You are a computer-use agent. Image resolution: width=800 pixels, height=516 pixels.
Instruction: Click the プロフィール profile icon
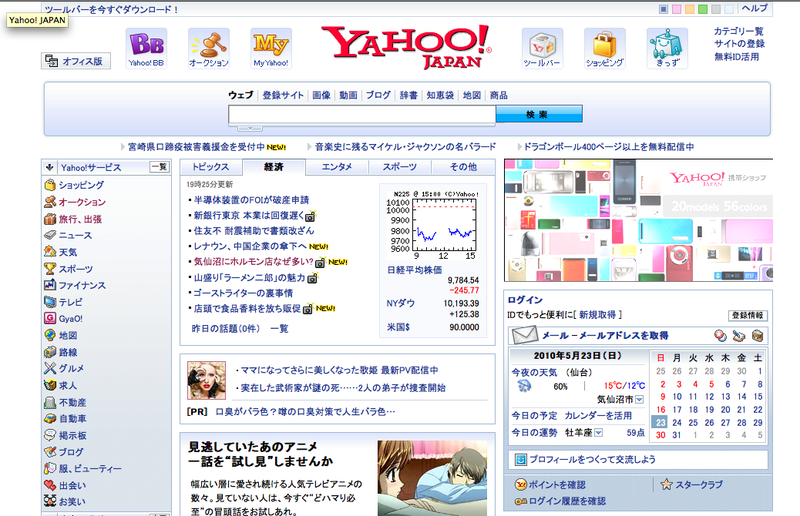pos(520,459)
